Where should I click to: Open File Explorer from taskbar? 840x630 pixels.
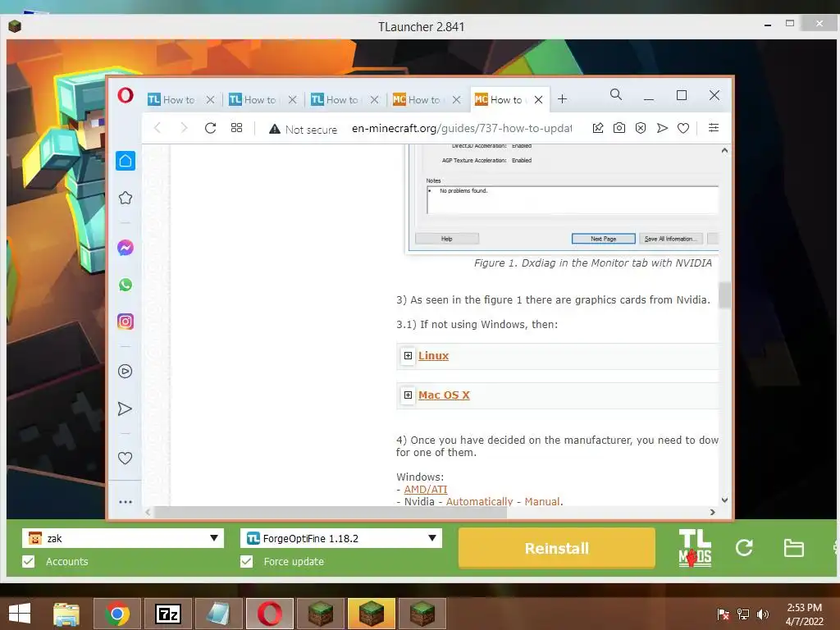point(66,614)
